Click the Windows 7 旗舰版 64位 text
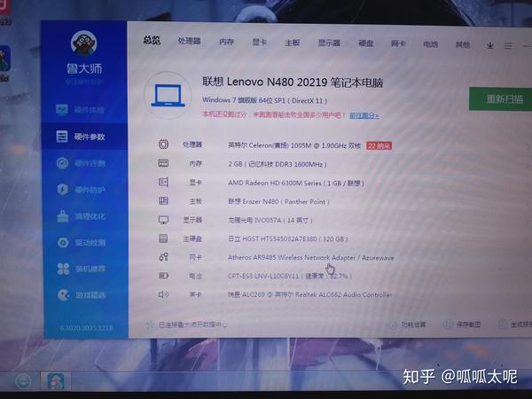Image resolution: width=532 pixels, height=399 pixels. pos(264,100)
